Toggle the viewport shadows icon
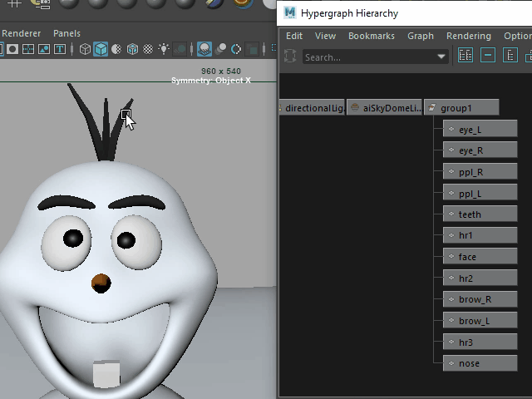 click(180, 50)
